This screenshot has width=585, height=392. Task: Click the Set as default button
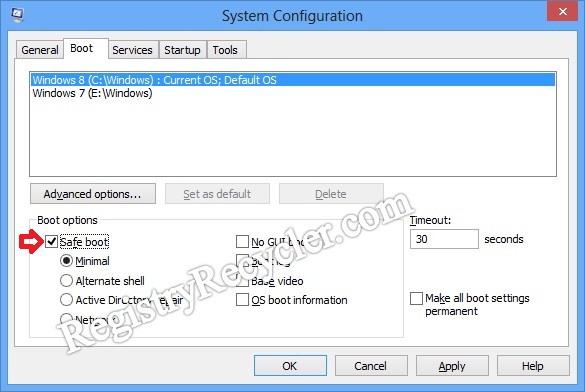217,194
